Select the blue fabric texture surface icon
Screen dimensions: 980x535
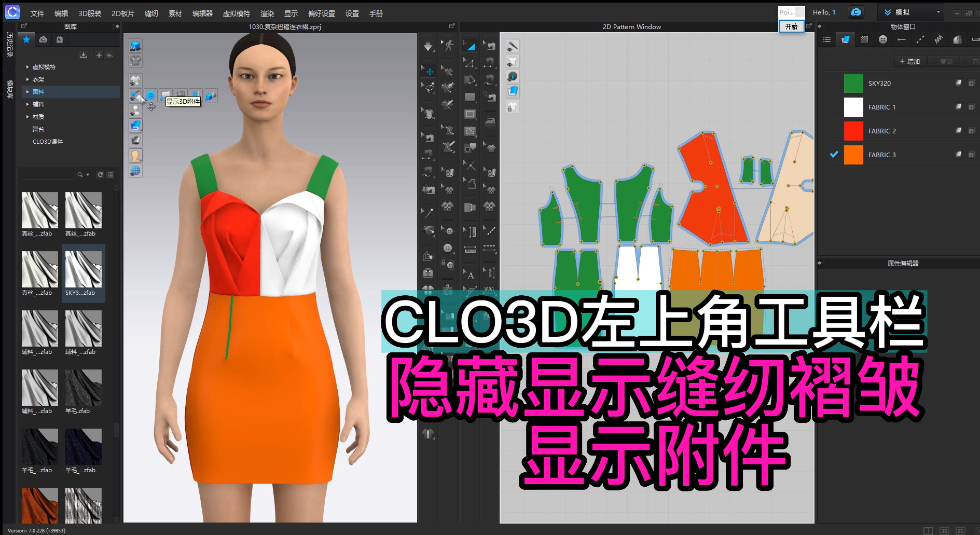coord(135,126)
